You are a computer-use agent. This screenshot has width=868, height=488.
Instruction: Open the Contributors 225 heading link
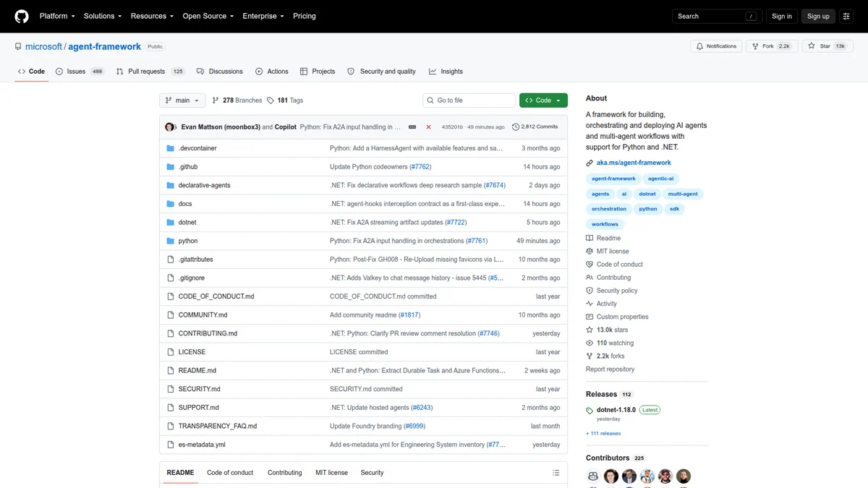(616, 458)
